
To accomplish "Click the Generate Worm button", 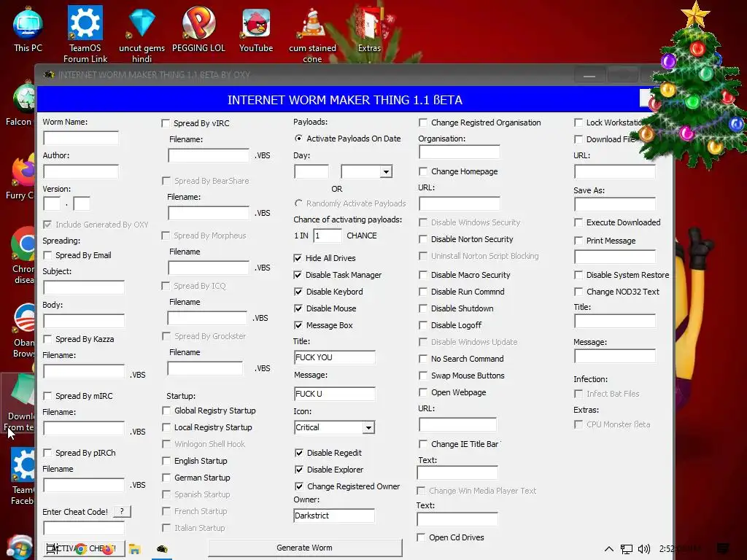I will tap(305, 548).
